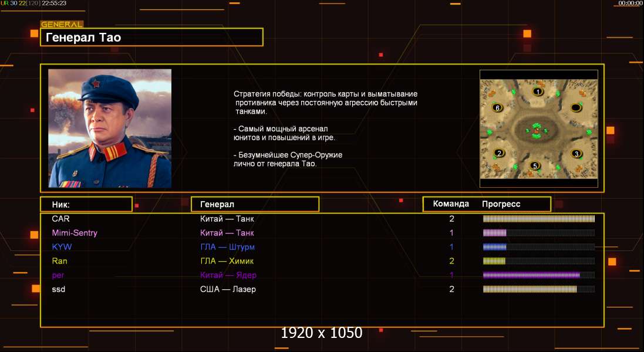Select player CAR in the list
644x352 pixels.
tap(61, 219)
